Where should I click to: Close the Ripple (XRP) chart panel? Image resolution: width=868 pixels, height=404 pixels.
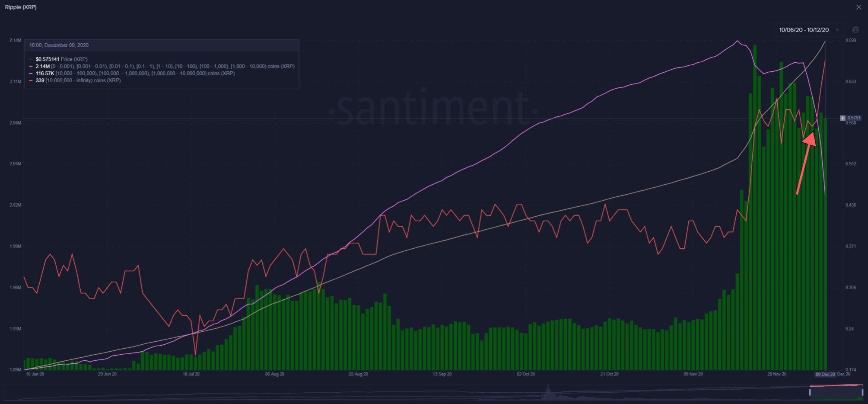point(858,7)
